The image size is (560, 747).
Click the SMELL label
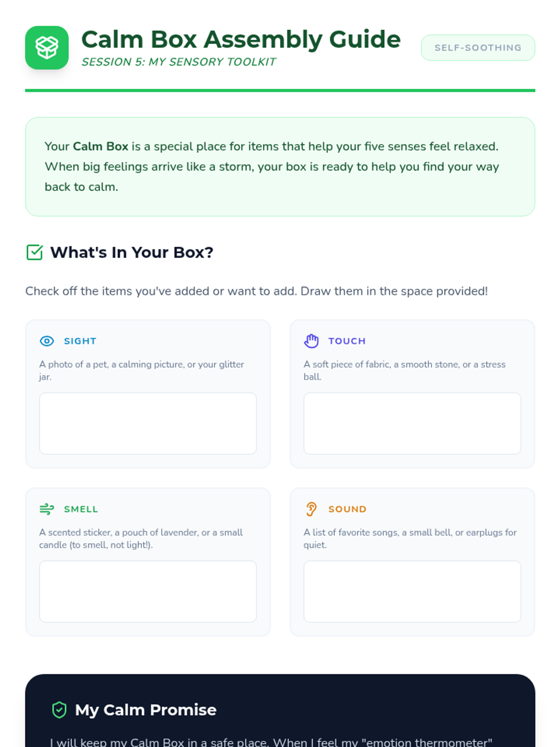point(81,509)
